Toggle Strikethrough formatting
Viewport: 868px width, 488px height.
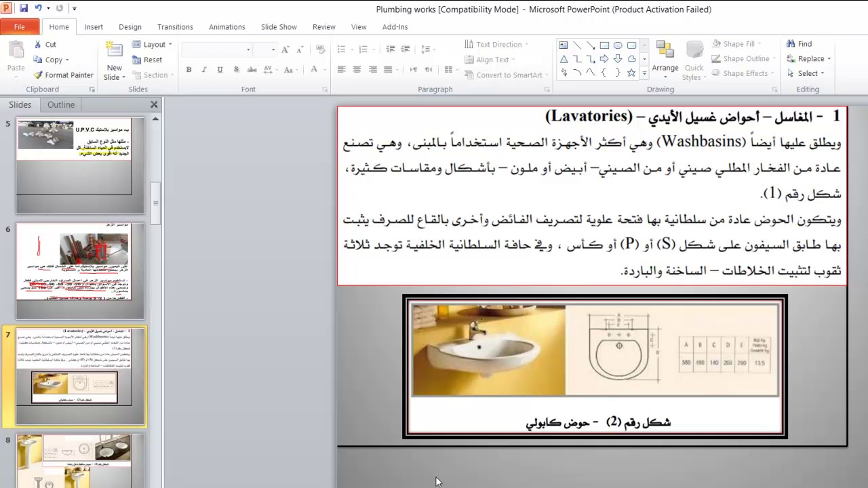(252, 70)
